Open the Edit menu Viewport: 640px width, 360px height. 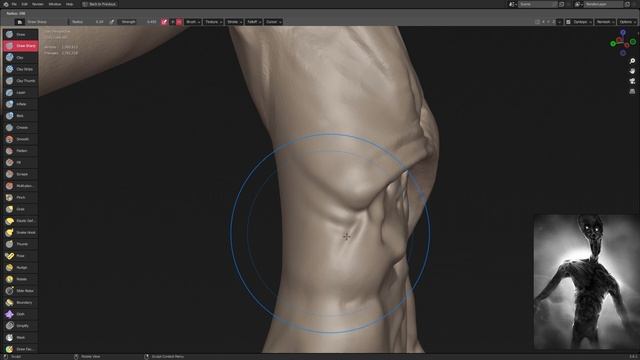(24, 4)
